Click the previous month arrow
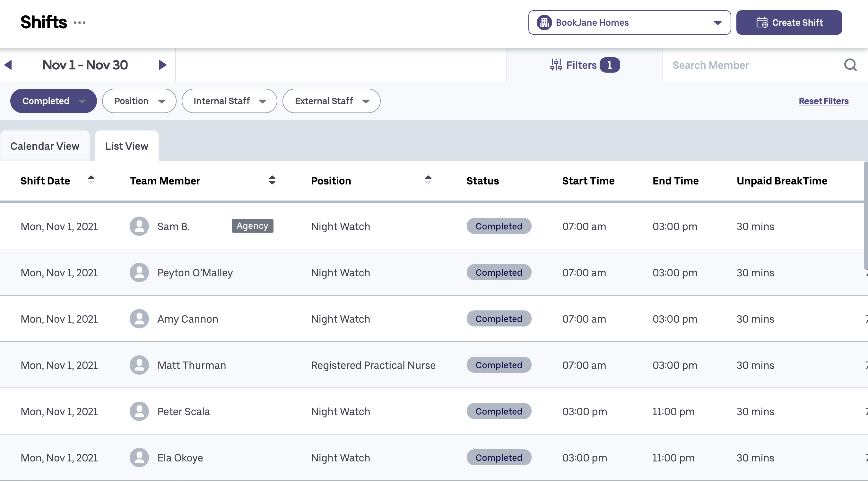Screen dimensions: 868x482 (x=8, y=65)
